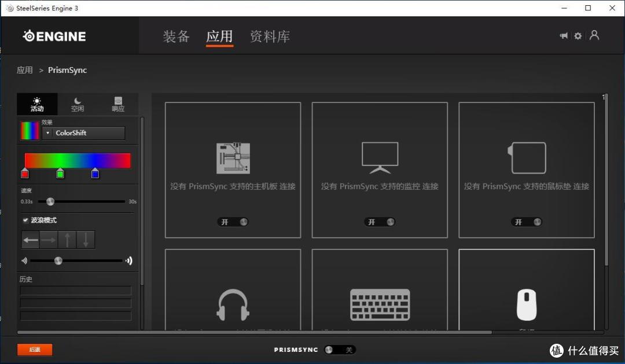Click the orange 后退 back button
The width and height of the screenshot is (625, 364).
click(35, 350)
